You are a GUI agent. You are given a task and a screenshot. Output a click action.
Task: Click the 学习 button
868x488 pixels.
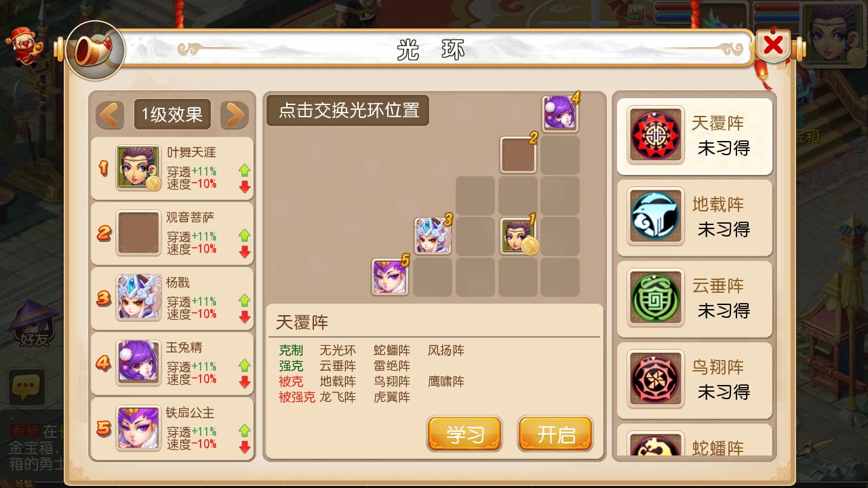click(x=465, y=434)
